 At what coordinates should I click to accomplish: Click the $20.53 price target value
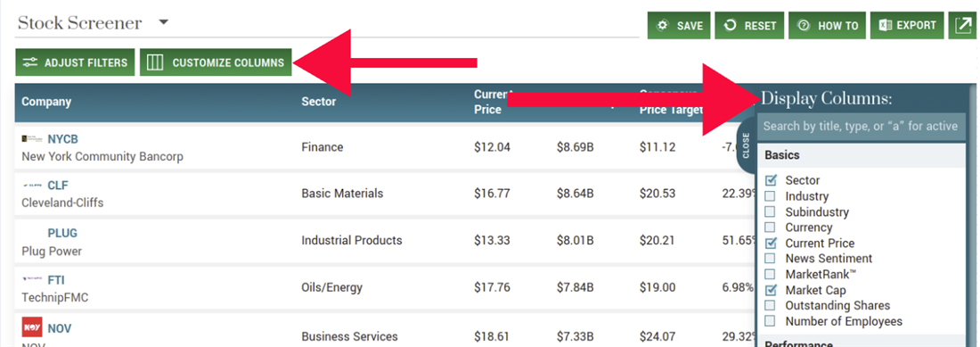(x=657, y=194)
